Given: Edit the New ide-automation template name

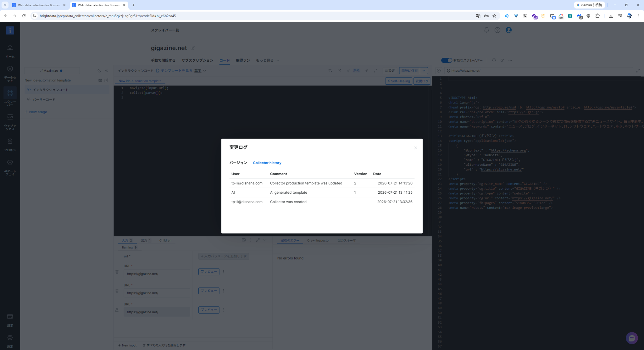Looking at the screenshot, I should [106, 81].
